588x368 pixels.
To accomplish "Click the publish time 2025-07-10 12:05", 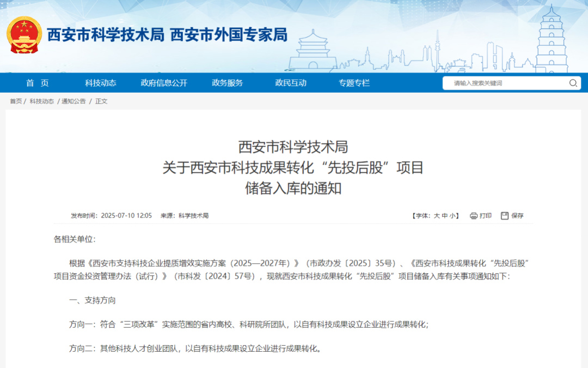I will pos(126,215).
